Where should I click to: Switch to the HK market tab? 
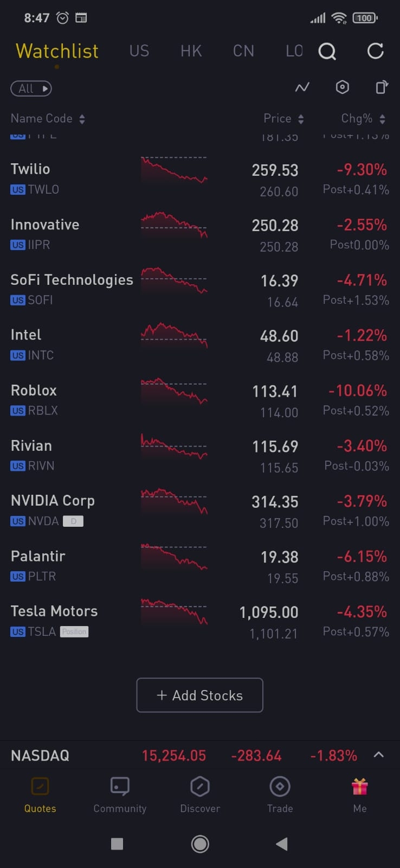click(x=191, y=51)
